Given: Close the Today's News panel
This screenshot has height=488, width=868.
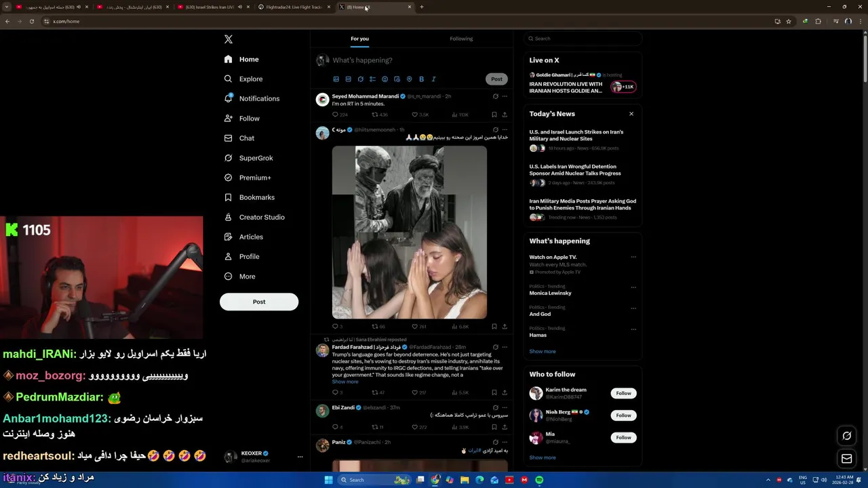Looking at the screenshot, I should coord(631,114).
